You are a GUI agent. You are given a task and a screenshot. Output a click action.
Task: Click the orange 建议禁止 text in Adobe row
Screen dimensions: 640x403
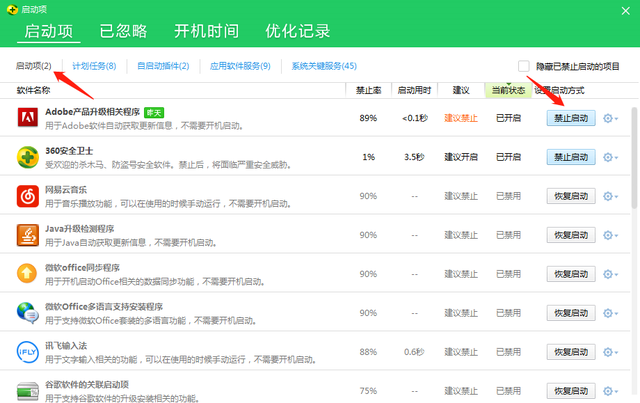(x=461, y=118)
